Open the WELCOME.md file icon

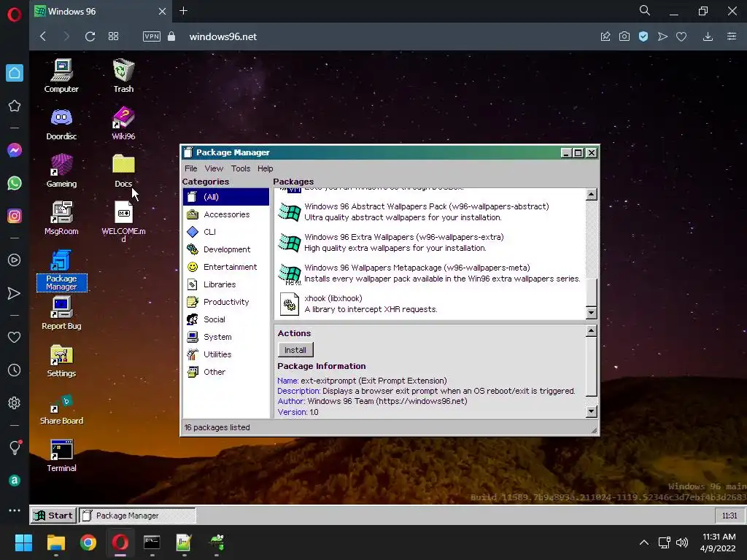pos(123,221)
